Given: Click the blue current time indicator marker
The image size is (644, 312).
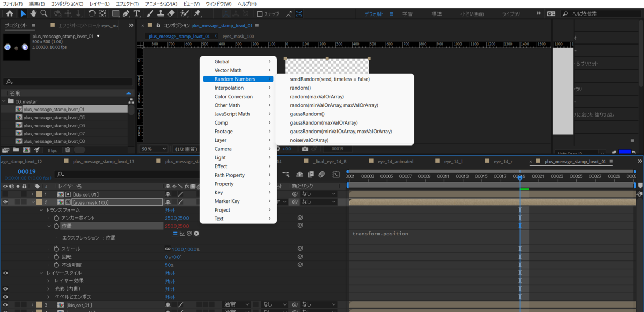Looking at the screenshot, I should pos(519,177).
